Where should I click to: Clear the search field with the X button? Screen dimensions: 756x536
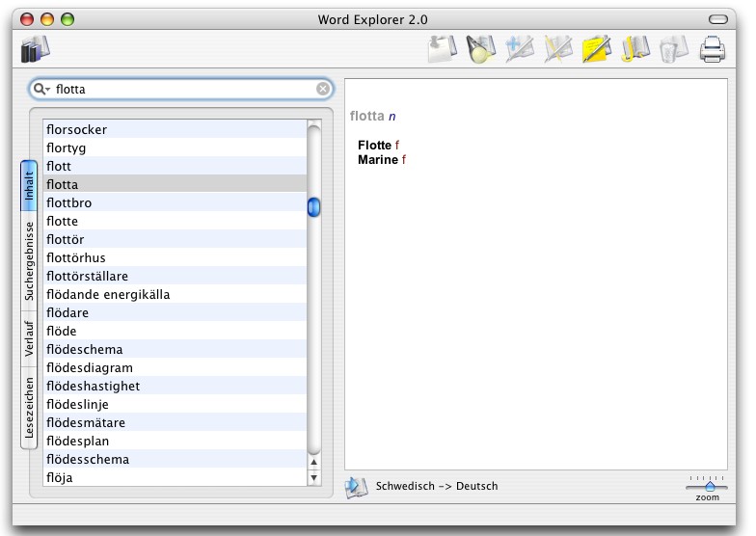[x=323, y=89]
